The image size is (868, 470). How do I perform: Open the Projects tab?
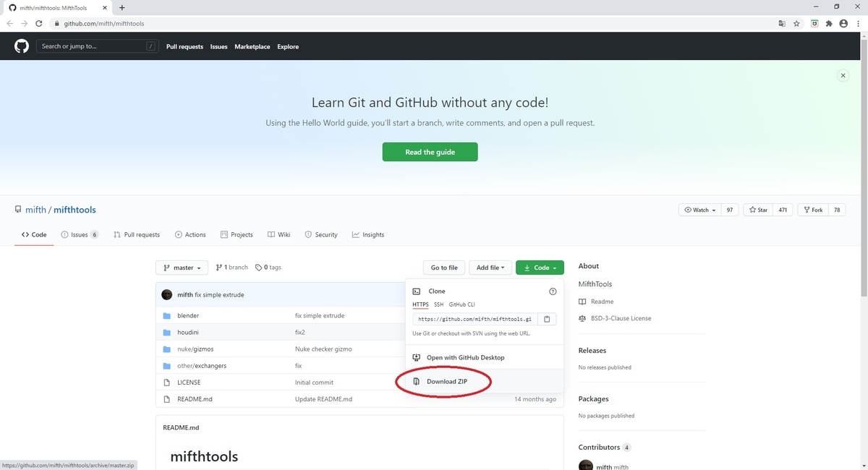click(237, 235)
